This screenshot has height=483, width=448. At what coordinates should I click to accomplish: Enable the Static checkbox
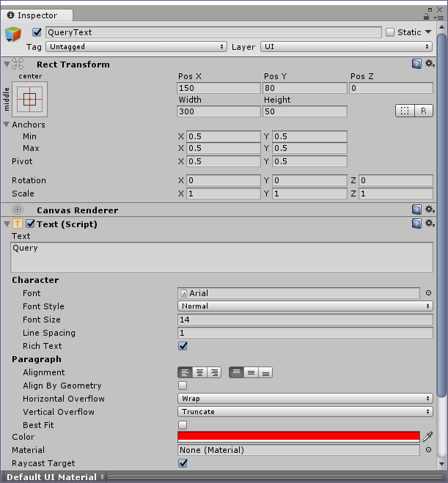click(x=390, y=32)
